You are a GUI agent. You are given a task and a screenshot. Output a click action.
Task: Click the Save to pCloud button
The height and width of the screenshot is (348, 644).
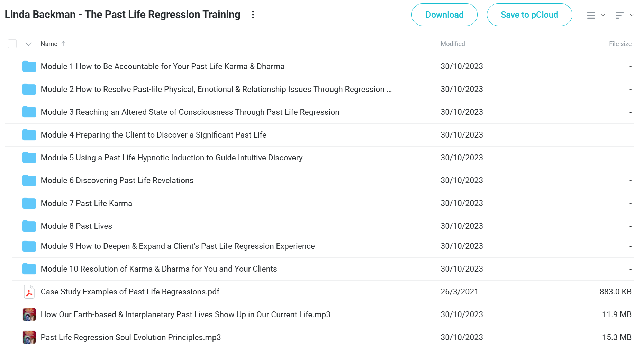529,15
